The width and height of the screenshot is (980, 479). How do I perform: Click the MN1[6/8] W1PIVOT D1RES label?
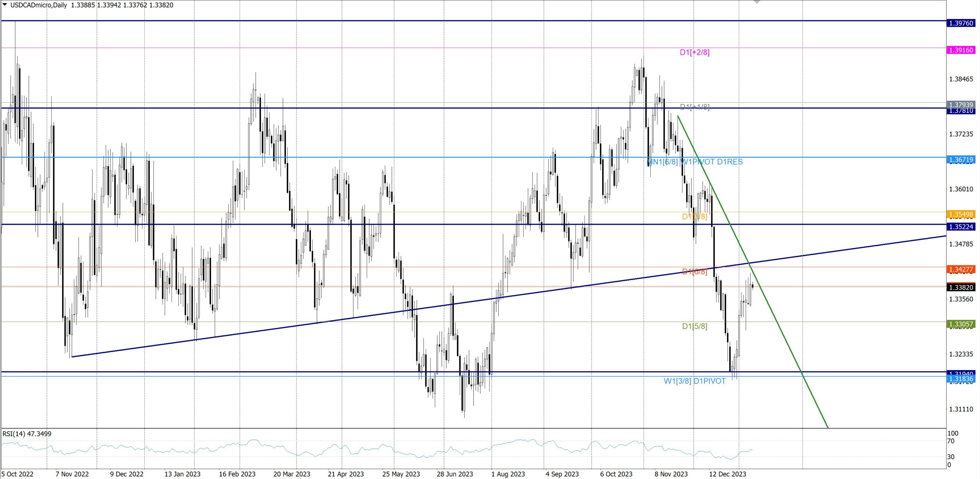tap(694, 162)
